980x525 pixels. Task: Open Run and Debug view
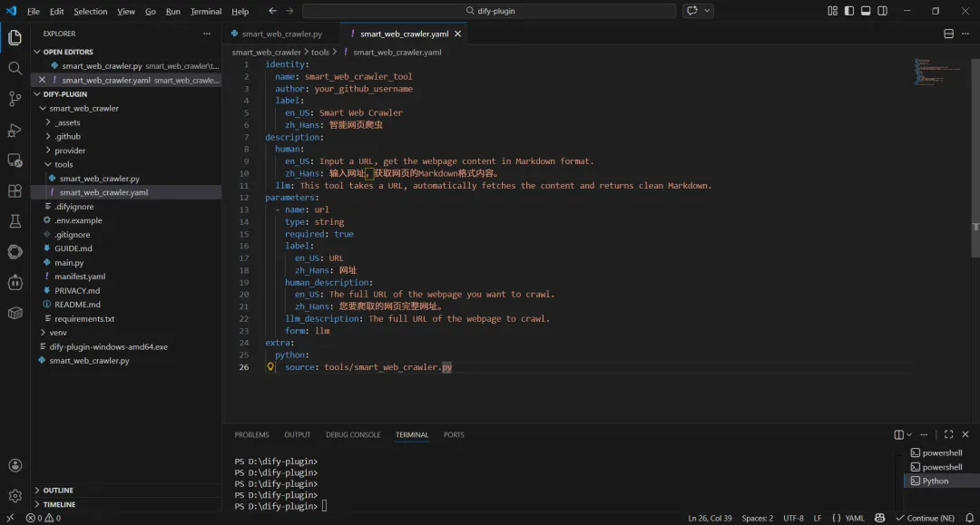pos(15,130)
